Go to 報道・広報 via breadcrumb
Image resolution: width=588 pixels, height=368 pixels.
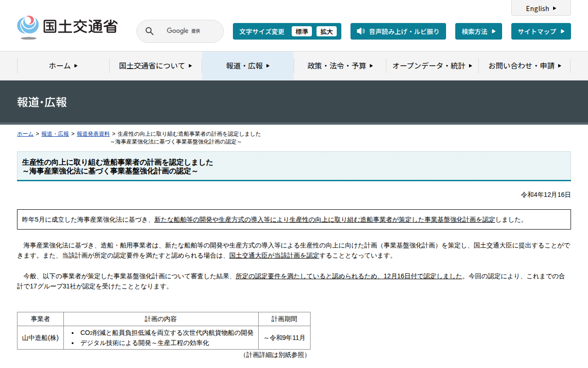[55, 134]
